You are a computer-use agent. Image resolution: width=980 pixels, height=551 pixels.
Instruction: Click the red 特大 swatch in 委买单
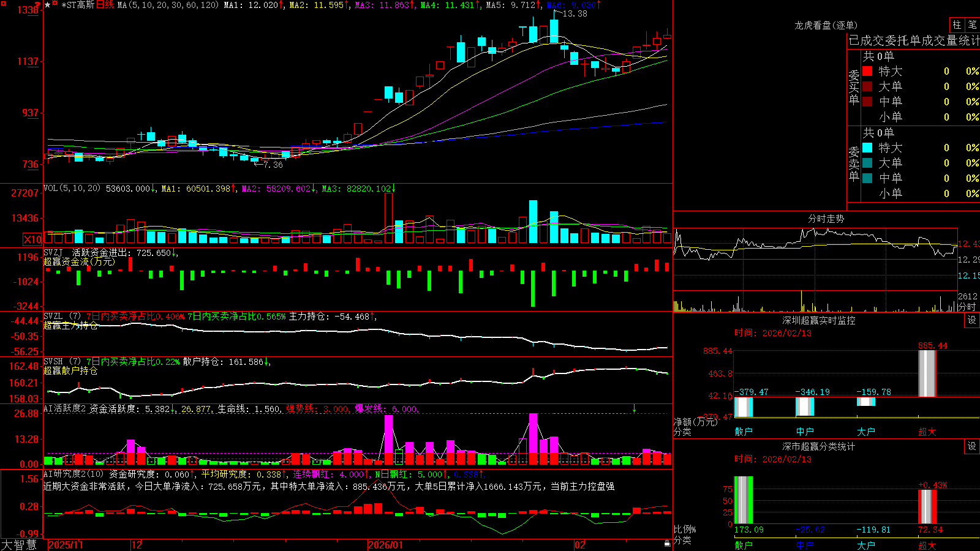coord(867,71)
